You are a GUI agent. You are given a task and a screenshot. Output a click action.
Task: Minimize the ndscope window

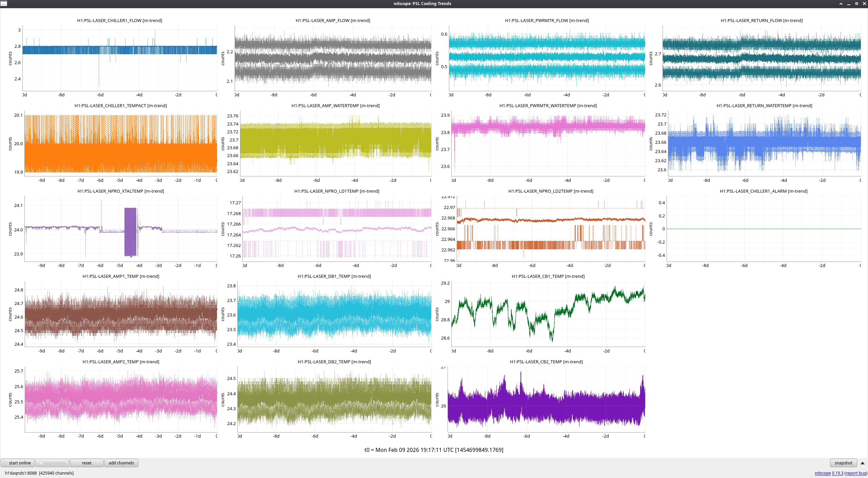pyautogui.click(x=849, y=4)
